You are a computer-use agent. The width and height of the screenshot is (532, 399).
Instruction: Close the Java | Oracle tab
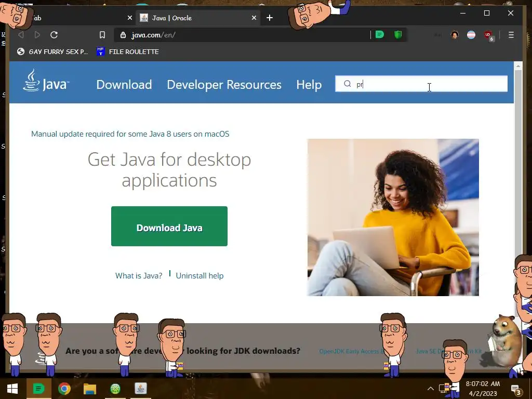pyautogui.click(x=254, y=18)
